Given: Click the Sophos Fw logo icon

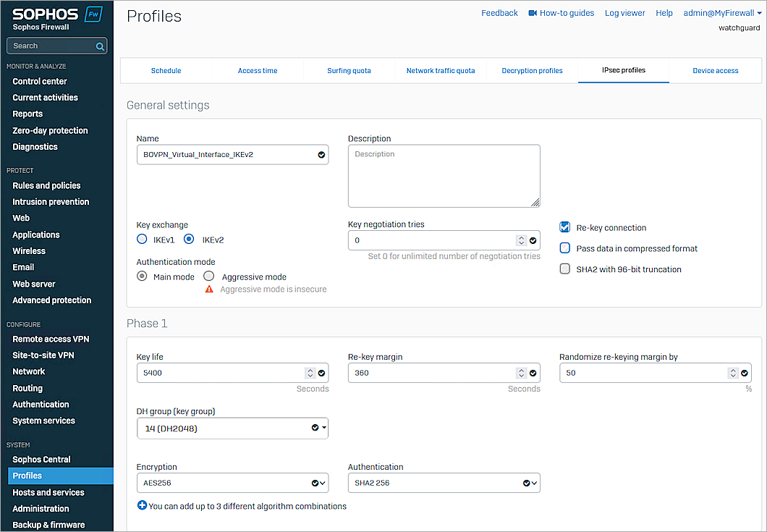Looking at the screenshot, I should coord(94,13).
